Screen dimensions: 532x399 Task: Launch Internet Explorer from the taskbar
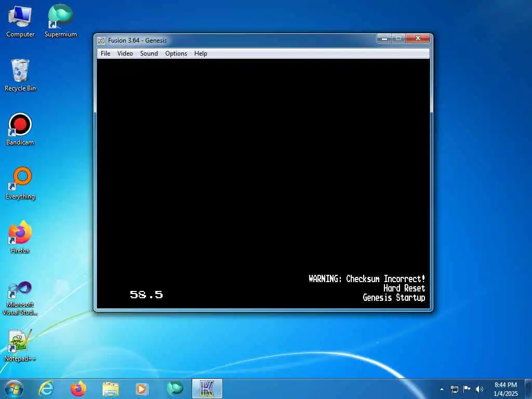46,389
